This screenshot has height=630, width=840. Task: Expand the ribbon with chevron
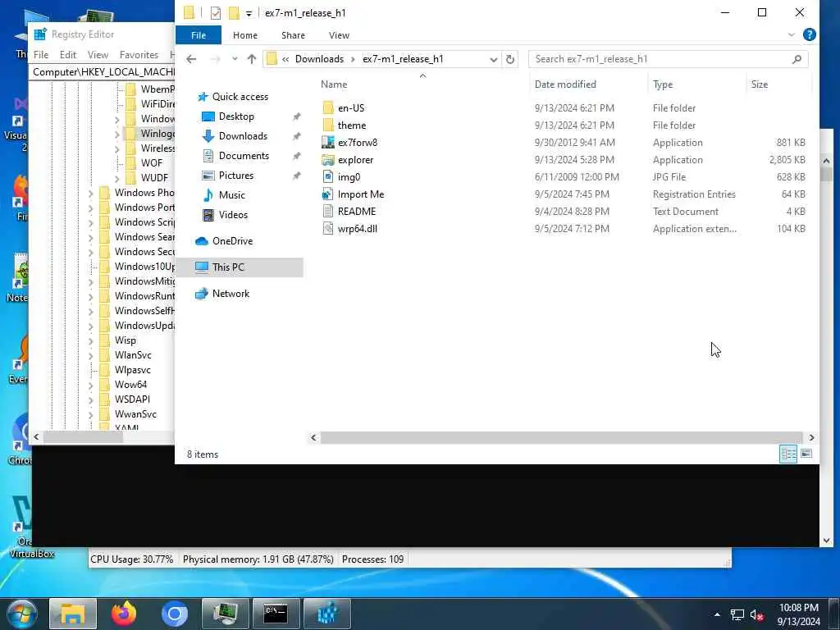click(792, 34)
